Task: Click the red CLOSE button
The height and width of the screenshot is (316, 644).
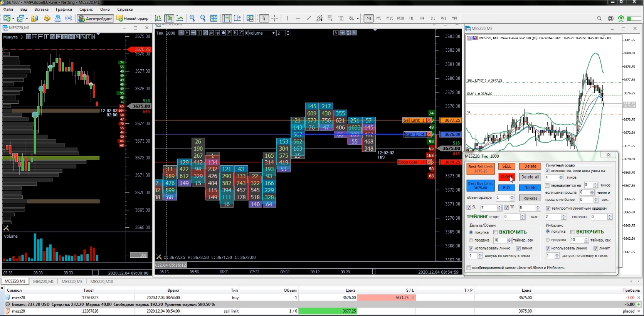Action: (x=507, y=177)
